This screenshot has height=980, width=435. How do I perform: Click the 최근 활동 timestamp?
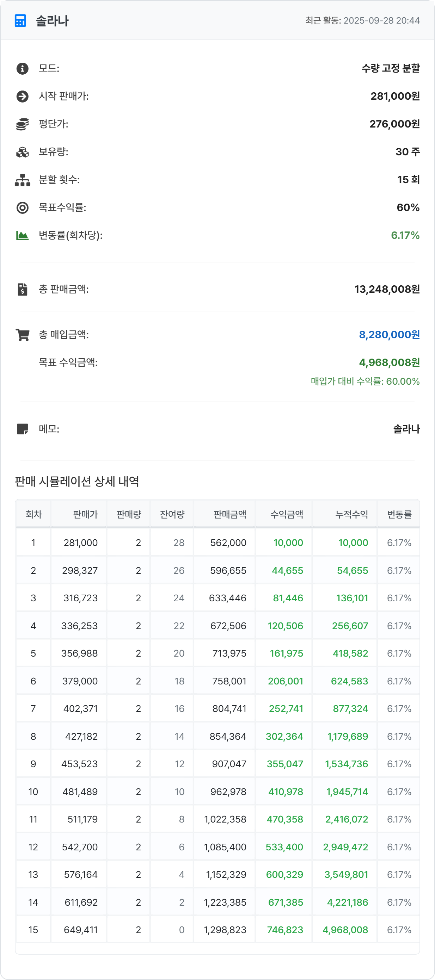[x=362, y=20]
